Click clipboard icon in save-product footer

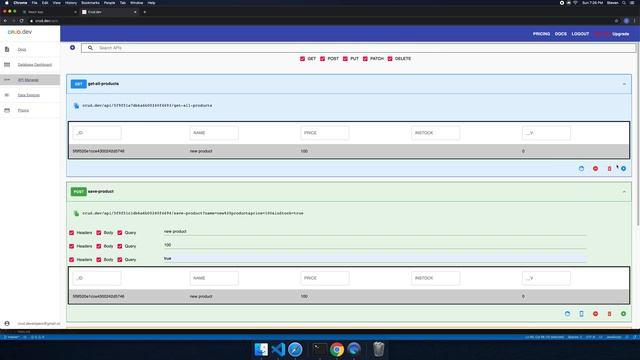[567, 314]
